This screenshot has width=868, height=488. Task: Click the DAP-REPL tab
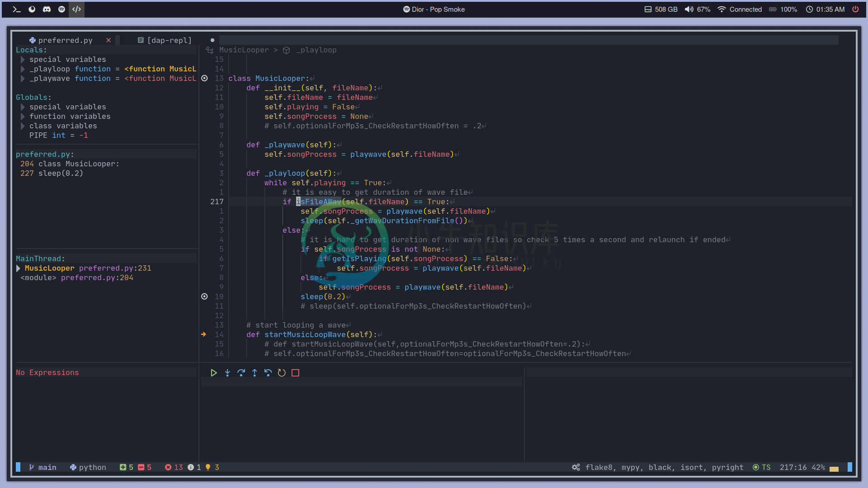tap(169, 40)
